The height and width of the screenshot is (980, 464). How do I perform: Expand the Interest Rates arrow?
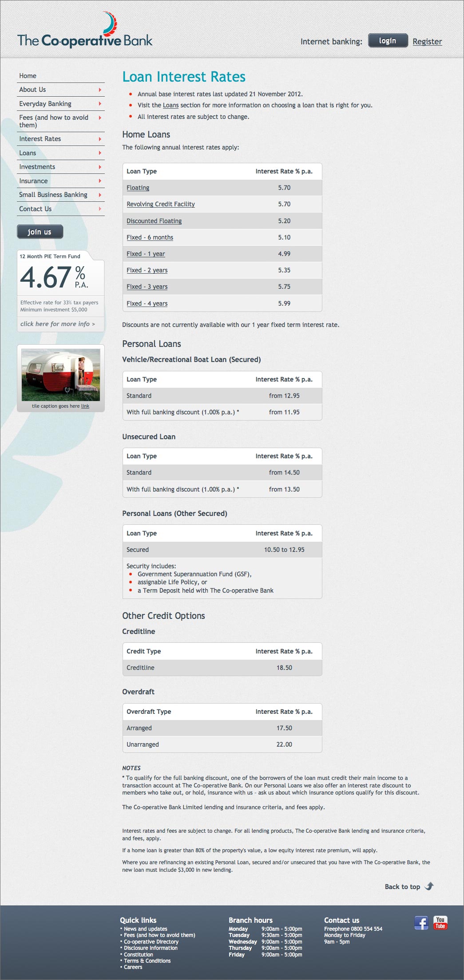(100, 139)
